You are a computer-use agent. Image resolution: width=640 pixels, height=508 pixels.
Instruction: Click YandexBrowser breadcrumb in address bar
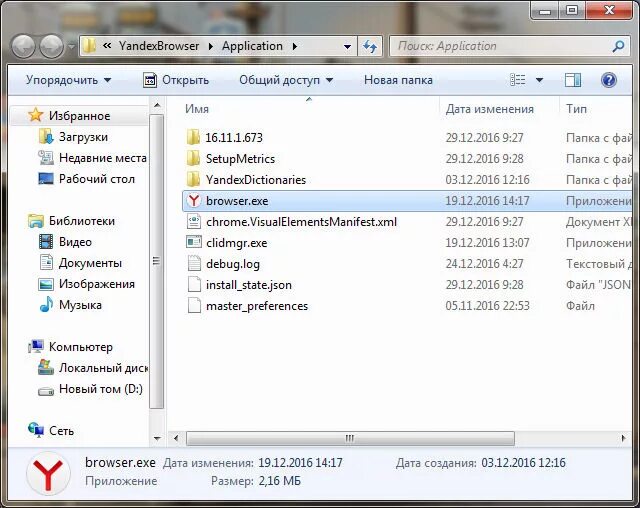tap(159, 46)
